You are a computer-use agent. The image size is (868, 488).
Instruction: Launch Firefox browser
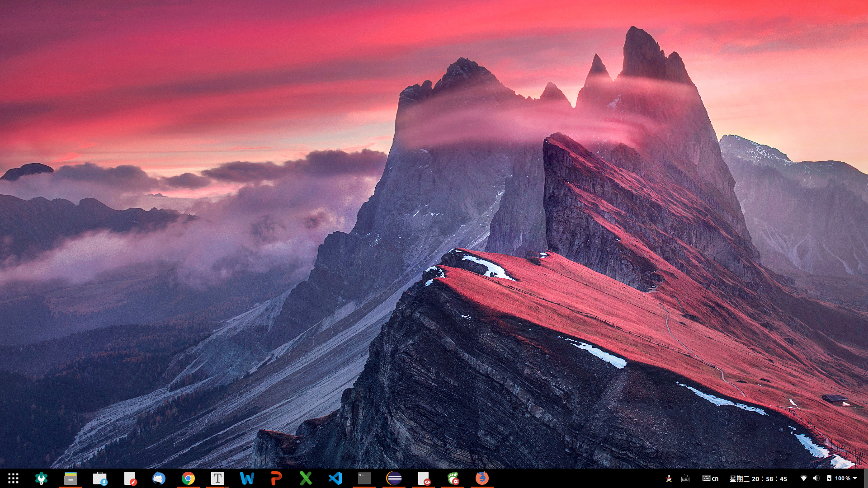point(482,478)
